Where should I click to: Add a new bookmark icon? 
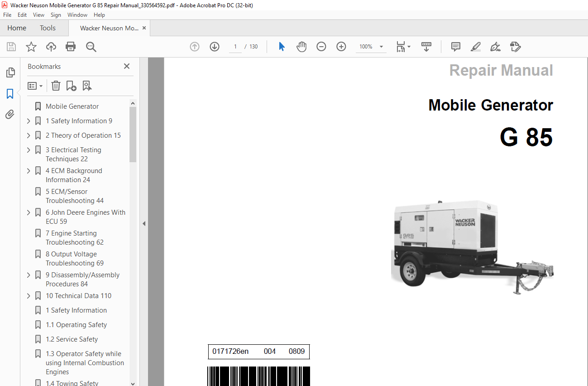71,86
